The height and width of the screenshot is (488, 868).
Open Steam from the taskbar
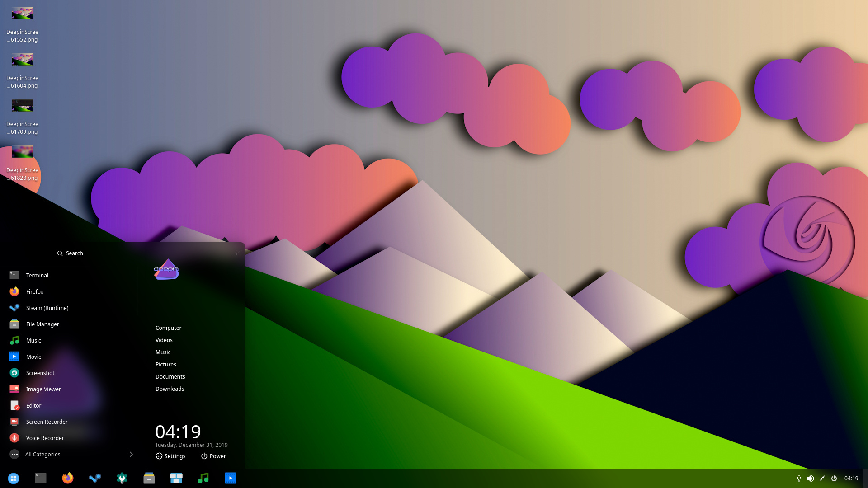pyautogui.click(x=95, y=478)
